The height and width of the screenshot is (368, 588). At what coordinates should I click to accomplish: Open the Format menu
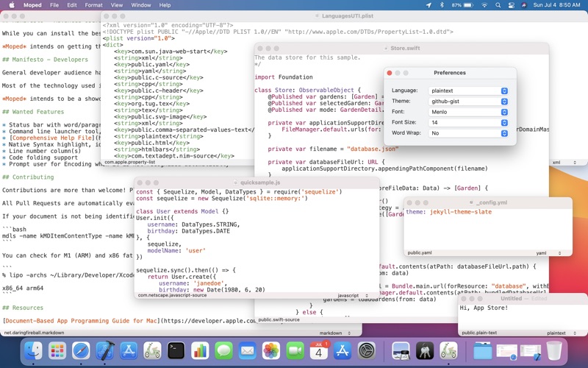(94, 5)
